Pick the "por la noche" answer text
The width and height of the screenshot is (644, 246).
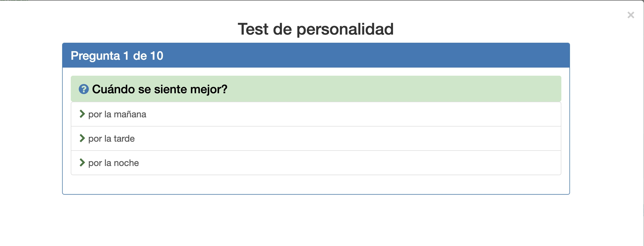click(113, 163)
